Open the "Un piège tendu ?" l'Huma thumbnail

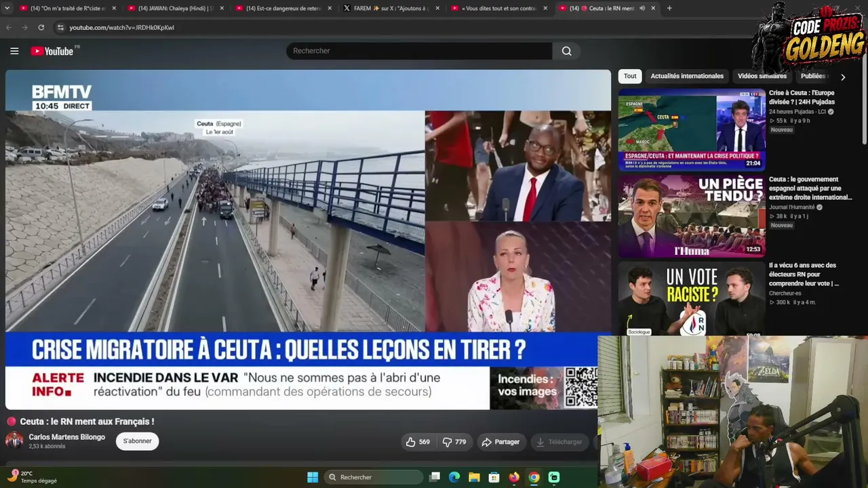tap(692, 216)
